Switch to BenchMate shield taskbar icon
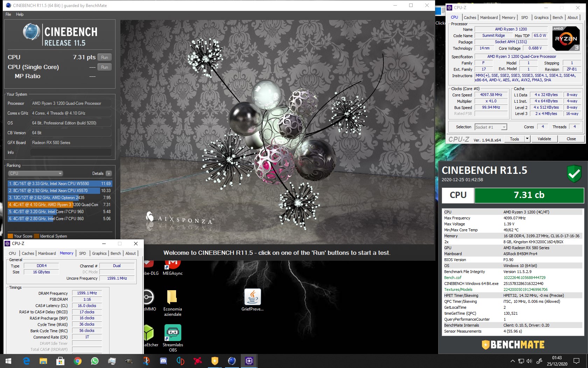The image size is (588, 368). (x=215, y=361)
